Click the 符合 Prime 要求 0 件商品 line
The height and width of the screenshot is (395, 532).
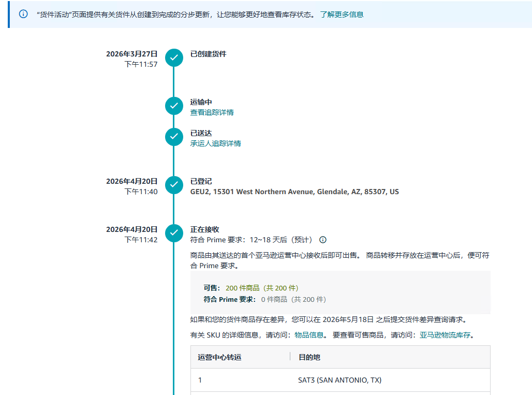(x=265, y=299)
